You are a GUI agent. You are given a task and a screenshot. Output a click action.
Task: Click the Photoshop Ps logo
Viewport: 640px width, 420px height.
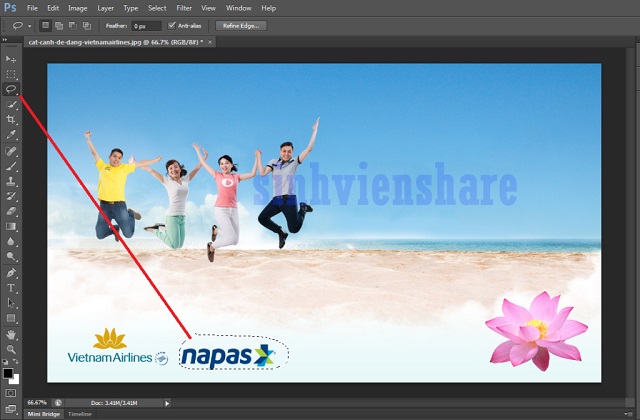10,8
